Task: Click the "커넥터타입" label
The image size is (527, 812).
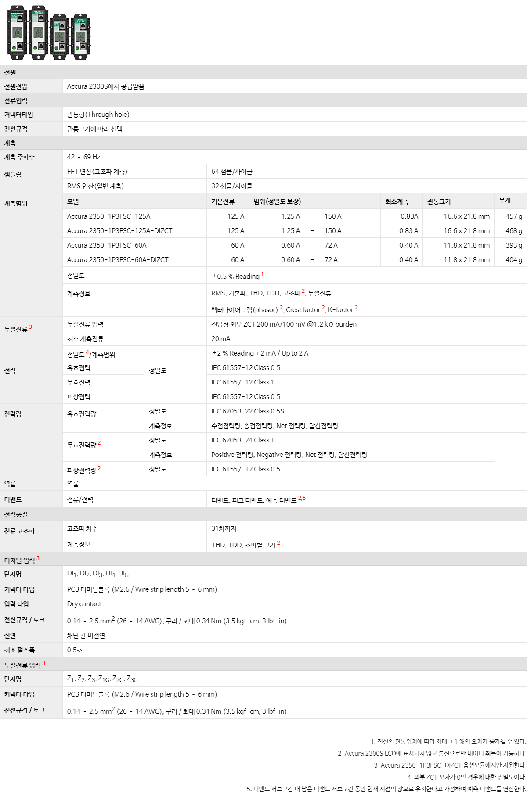Action: click(x=19, y=115)
